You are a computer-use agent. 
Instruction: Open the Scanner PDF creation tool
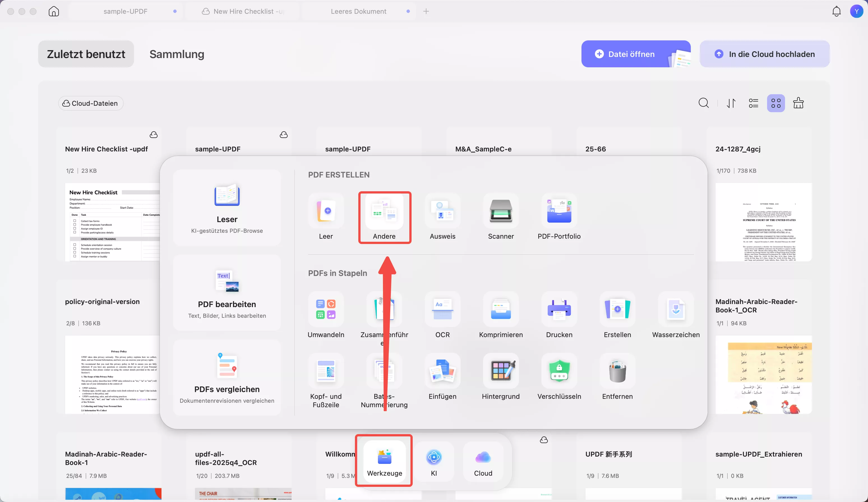point(500,211)
